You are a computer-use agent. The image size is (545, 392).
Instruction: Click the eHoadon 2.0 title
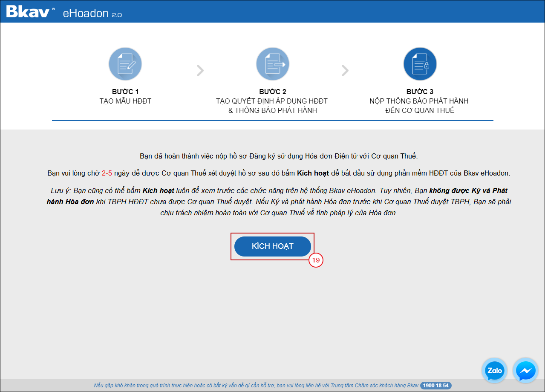pos(92,13)
